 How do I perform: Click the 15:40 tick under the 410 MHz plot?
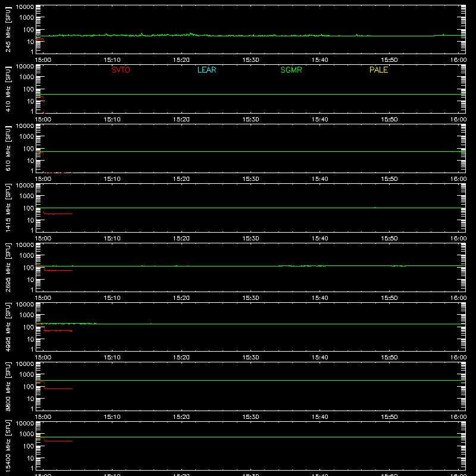[x=320, y=120]
